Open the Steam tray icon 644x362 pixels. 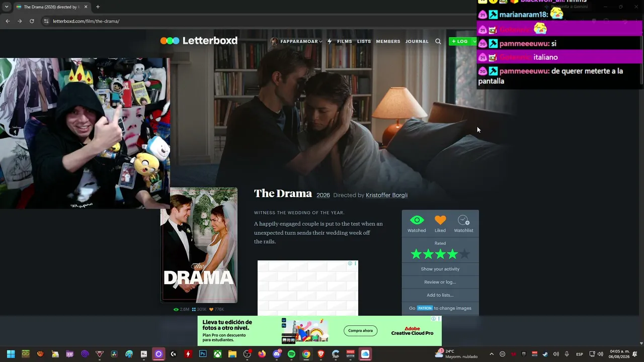[x=545, y=354]
